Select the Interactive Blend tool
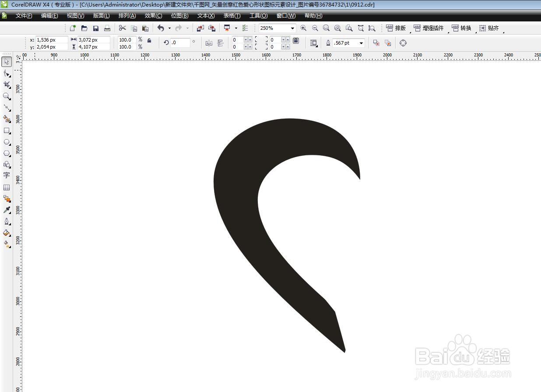This screenshot has width=541, height=392. click(7, 199)
